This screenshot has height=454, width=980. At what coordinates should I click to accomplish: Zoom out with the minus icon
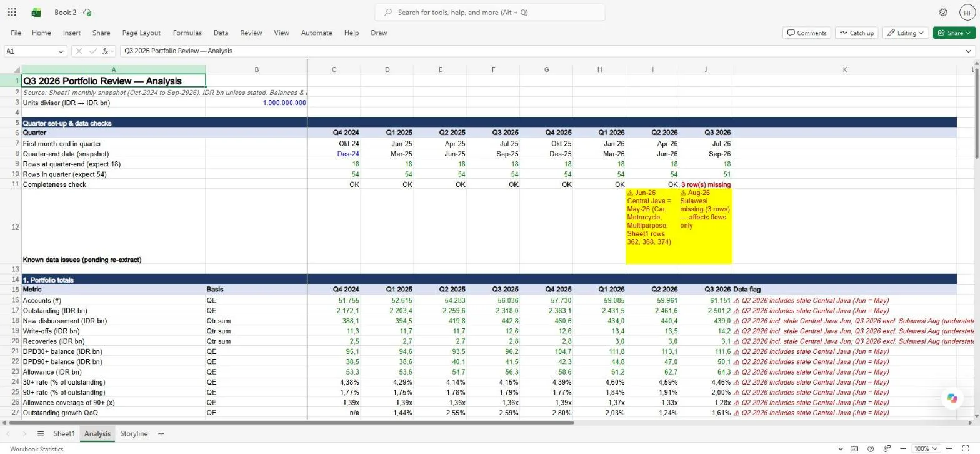point(903,448)
